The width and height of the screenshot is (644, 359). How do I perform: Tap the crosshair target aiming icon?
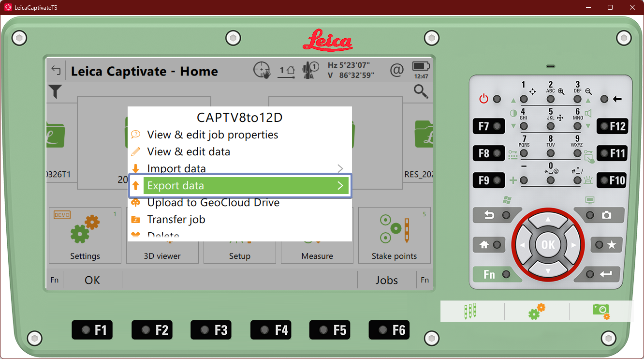(x=262, y=71)
